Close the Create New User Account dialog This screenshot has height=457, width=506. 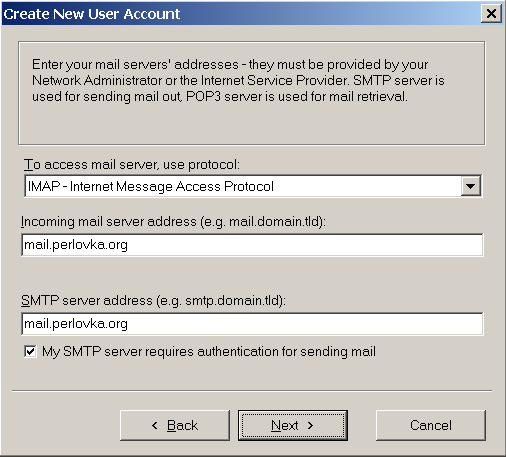point(491,14)
